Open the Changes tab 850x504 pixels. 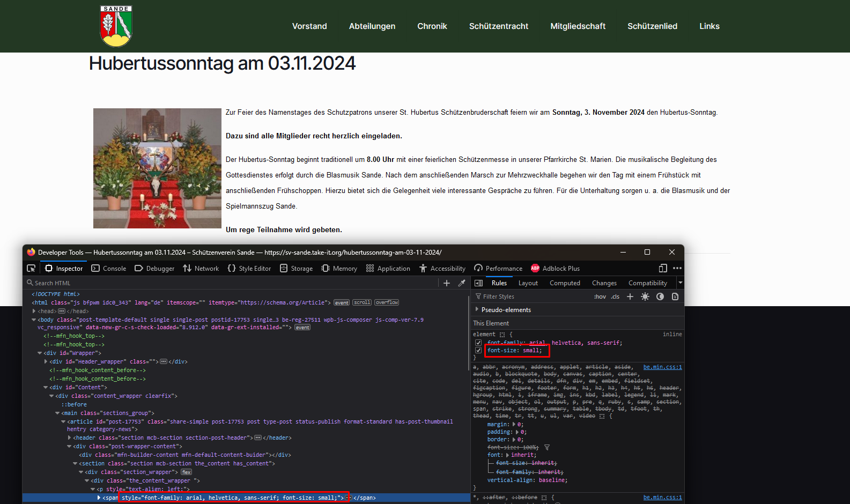point(604,283)
